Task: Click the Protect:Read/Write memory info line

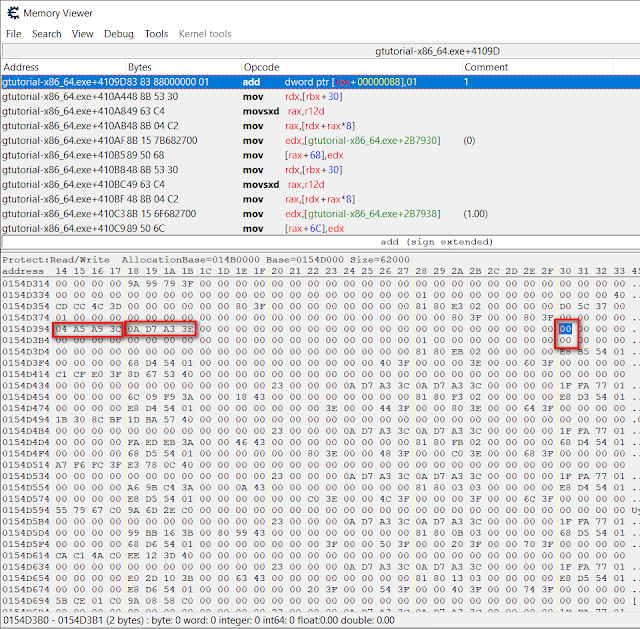Action: (206, 260)
